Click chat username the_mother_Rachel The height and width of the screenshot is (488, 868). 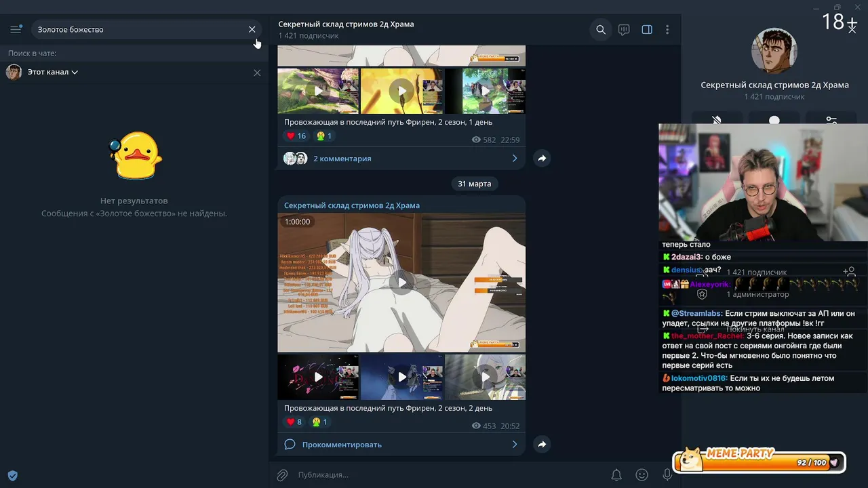[708, 336]
